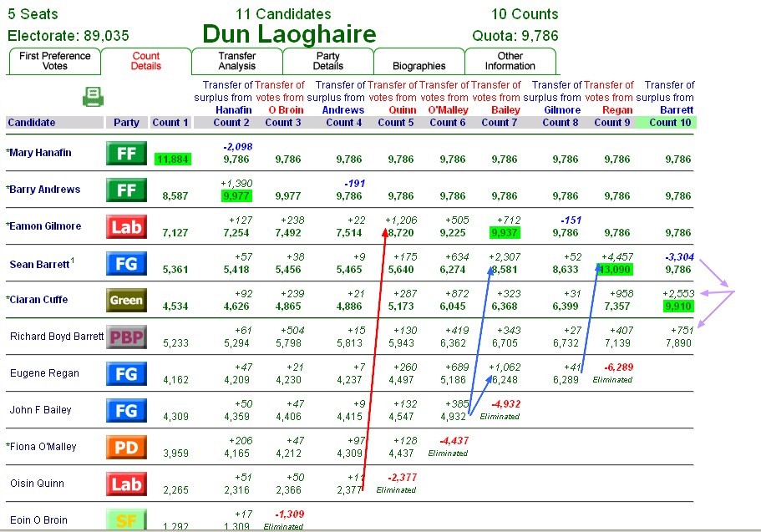The width and height of the screenshot is (761, 532).
Task: Open the Other Information tab
Action: [510, 61]
